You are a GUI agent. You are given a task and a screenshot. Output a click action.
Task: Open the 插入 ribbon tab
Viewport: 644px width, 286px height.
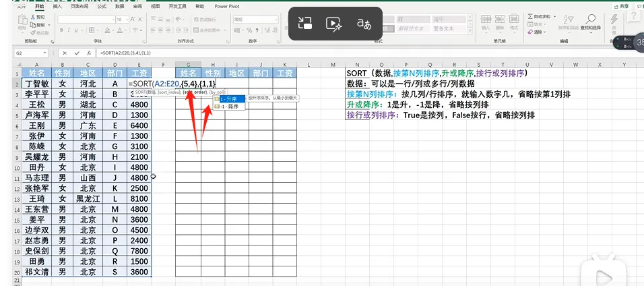pos(57,6)
